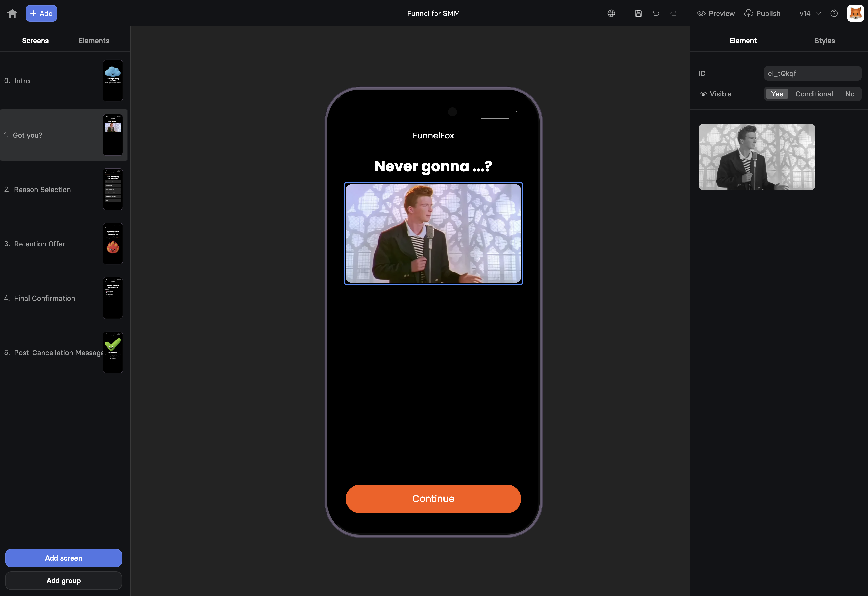Click the redo arrow icon
Screen dimensions: 868x596
click(x=673, y=13)
